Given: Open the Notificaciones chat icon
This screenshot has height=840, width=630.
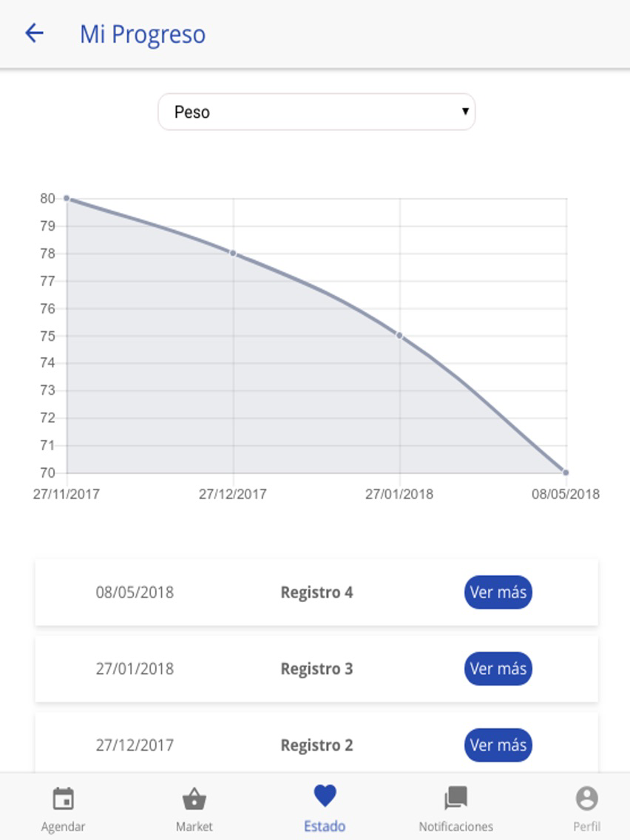Looking at the screenshot, I should point(456,798).
